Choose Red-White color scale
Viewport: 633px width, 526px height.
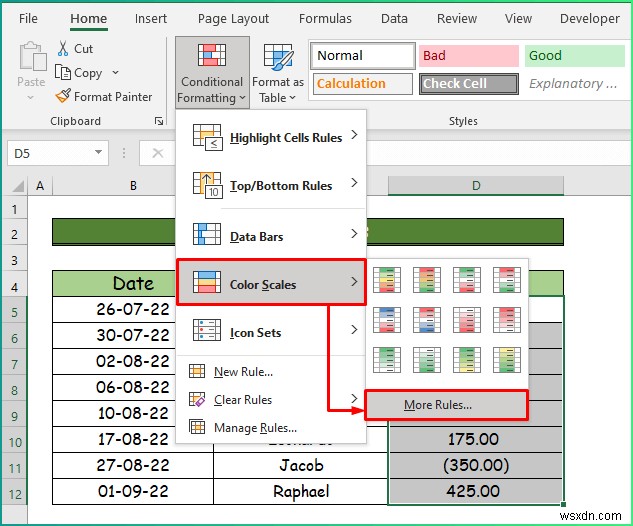507,320
